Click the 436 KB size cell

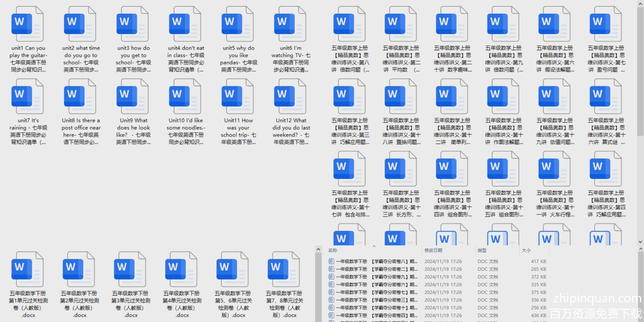(x=538, y=316)
